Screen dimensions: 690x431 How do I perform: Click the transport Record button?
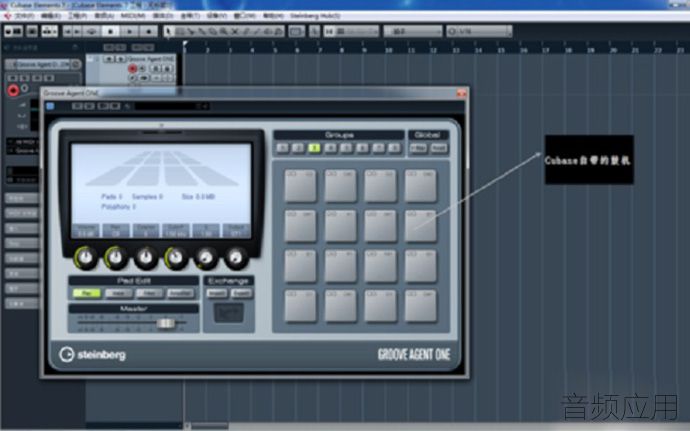coord(149,31)
